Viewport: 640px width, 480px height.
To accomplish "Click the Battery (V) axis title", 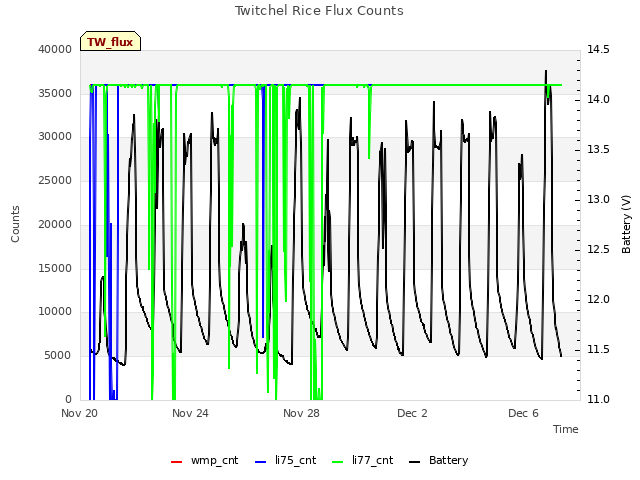I will [x=626, y=224].
